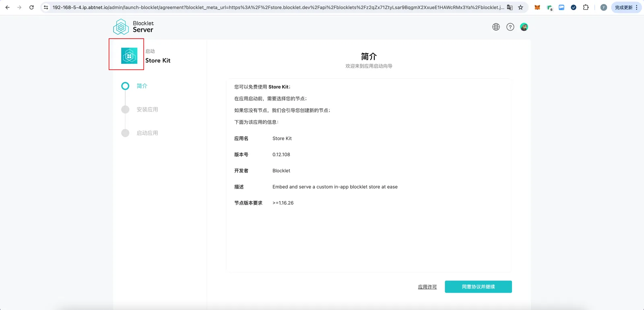Screen dimensions: 644x310
Task: Click the 应用名 field label
Action: tap(242, 138)
